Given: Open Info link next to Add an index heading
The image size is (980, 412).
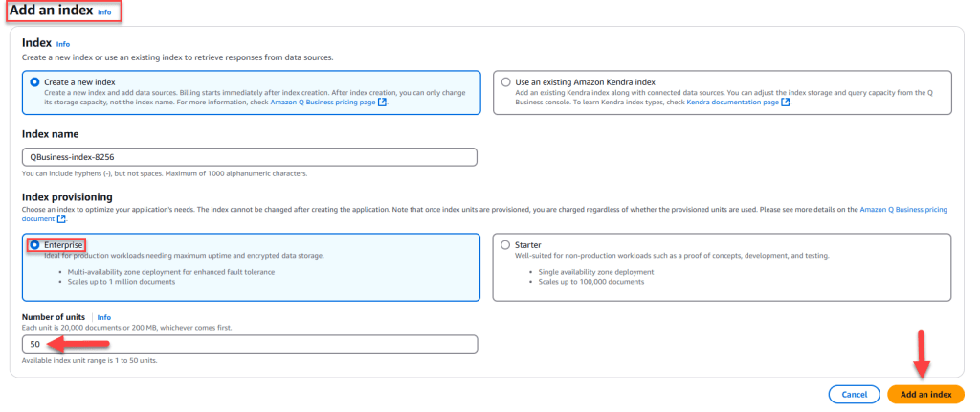Looking at the screenshot, I should click(104, 13).
